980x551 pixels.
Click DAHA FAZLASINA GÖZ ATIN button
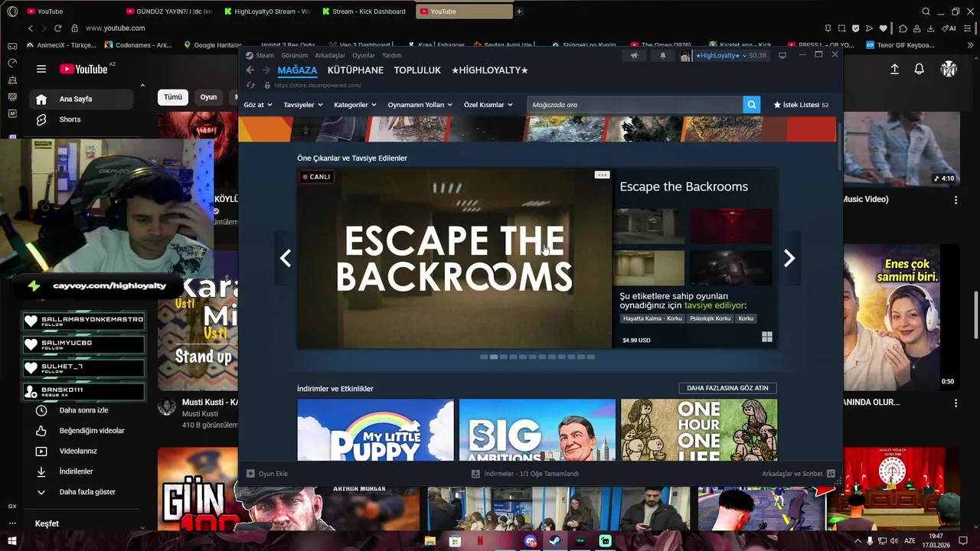pyautogui.click(x=727, y=388)
